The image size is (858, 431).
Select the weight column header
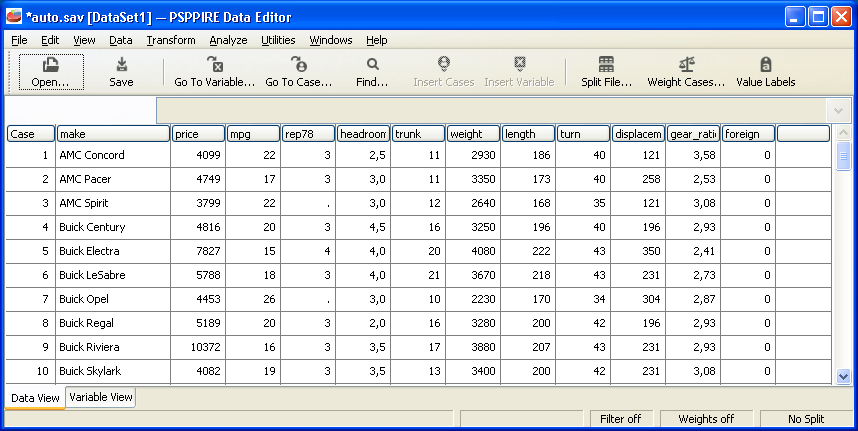[473, 134]
